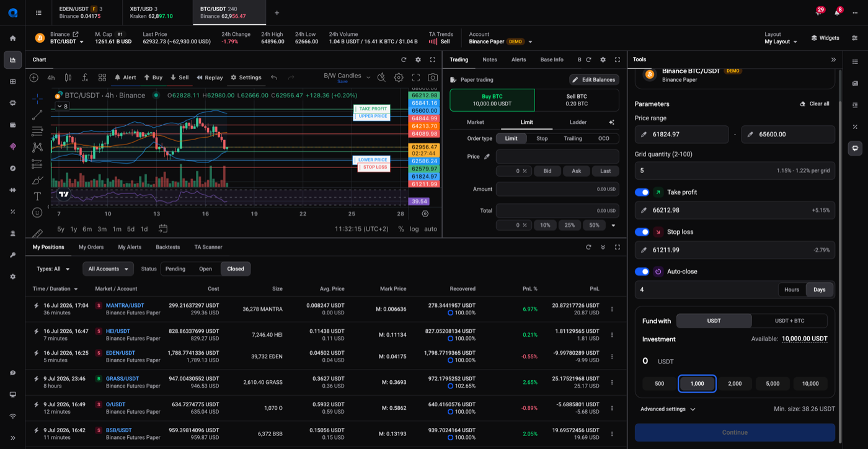Screen dimensions: 868x449
Task: Select Days for auto-close unit
Action: click(819, 290)
